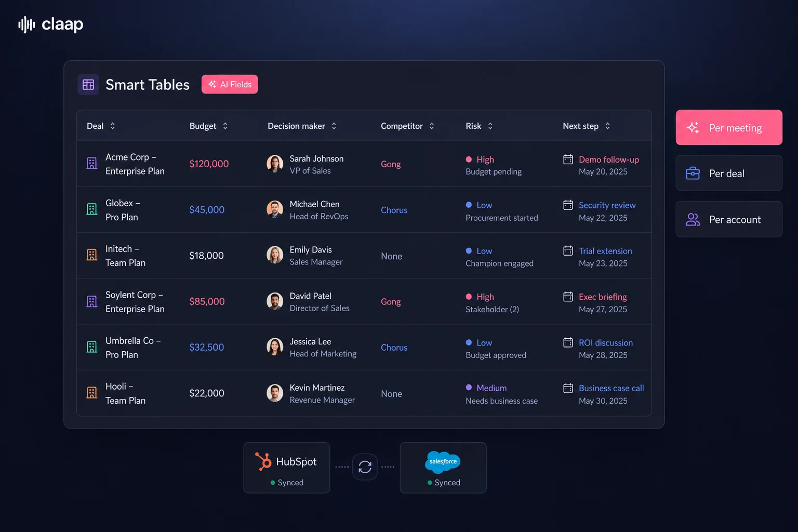798x532 pixels.
Task: Click calendar icon beside Exec briefing
Action: [568, 296]
